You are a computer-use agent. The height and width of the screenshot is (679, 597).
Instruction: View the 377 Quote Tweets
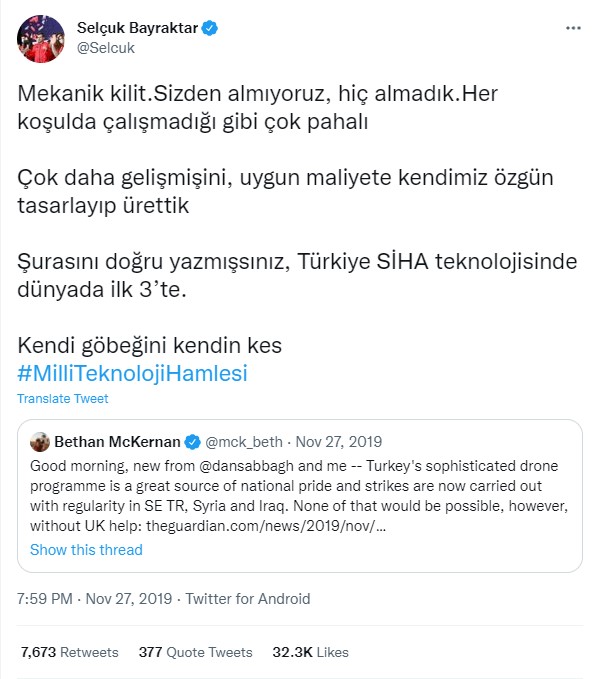tap(195, 652)
